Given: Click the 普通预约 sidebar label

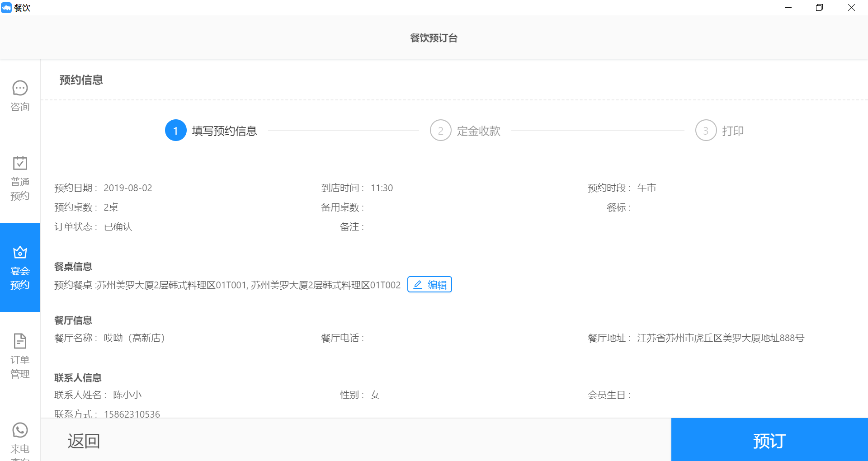Looking at the screenshot, I should [20, 189].
